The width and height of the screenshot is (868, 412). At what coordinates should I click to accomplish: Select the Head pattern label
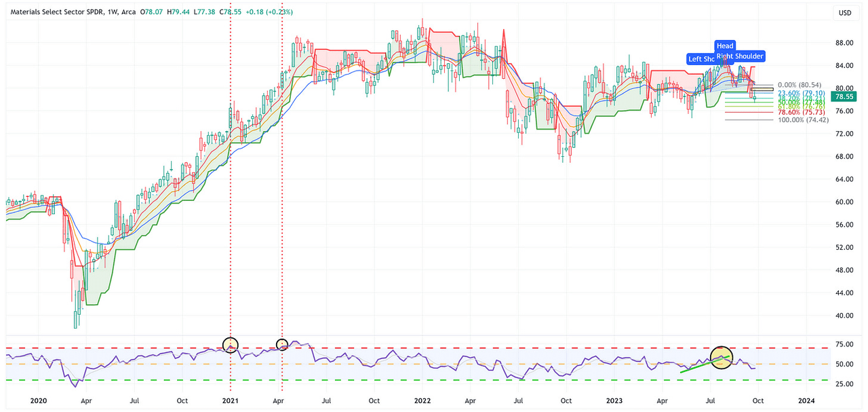(x=725, y=46)
